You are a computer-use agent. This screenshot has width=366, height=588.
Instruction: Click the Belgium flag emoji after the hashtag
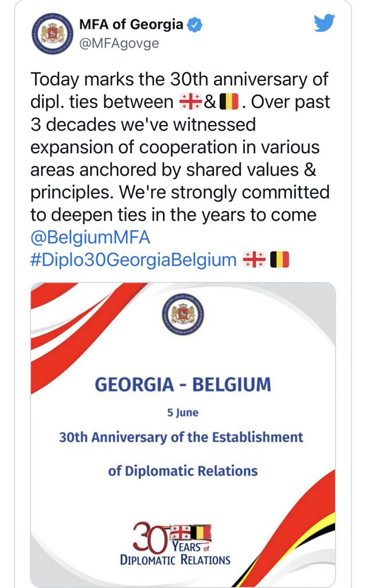279,260
